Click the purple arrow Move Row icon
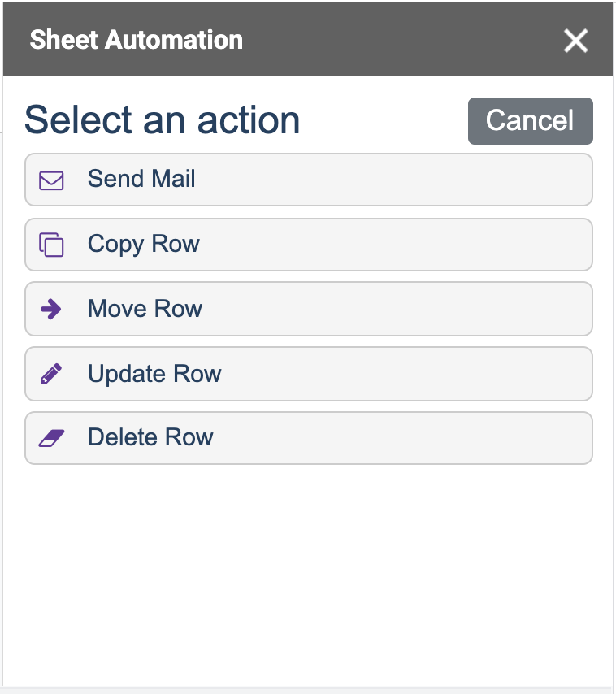616x694 pixels. (51, 309)
